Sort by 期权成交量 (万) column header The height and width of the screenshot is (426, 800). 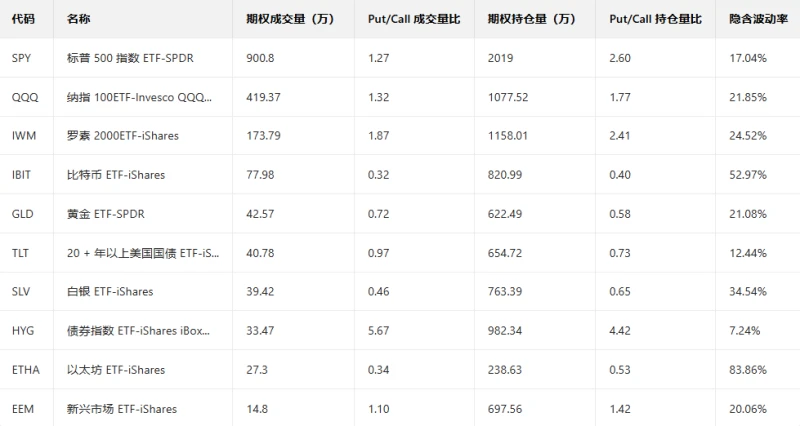pyautogui.click(x=289, y=19)
